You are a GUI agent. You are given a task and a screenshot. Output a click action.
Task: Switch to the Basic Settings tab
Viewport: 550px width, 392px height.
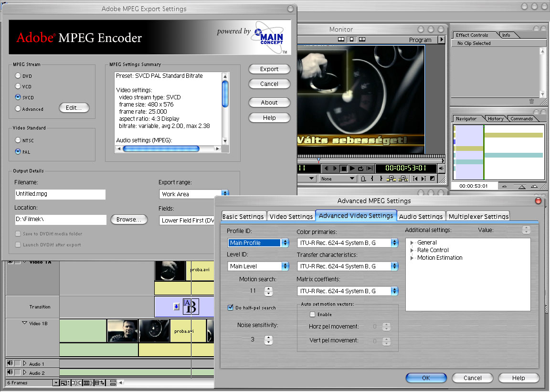coord(243,216)
